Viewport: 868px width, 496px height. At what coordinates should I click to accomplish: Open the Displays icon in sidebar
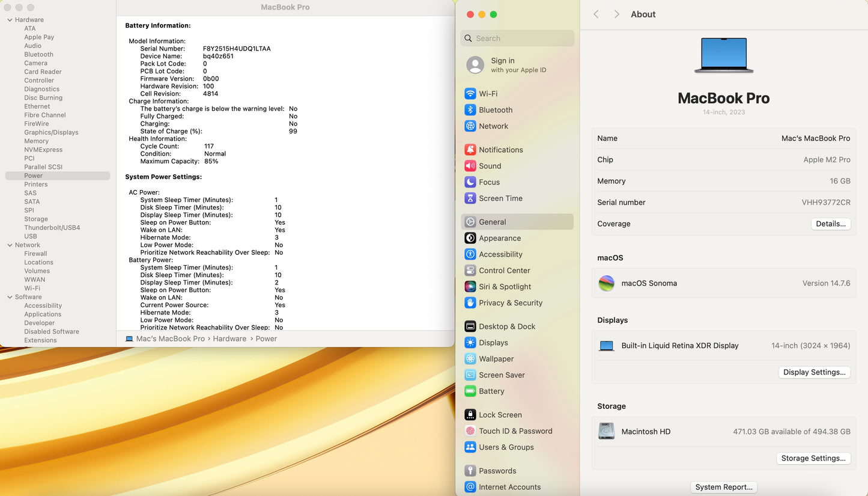[x=470, y=343]
